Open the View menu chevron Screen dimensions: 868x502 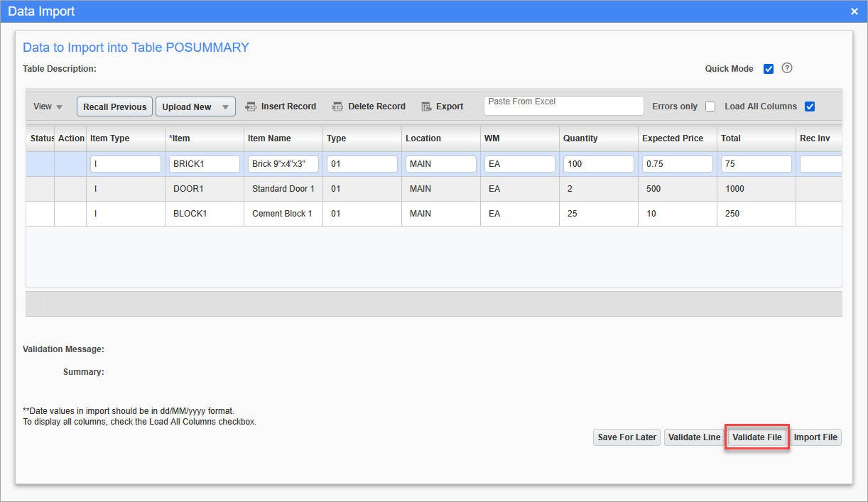tap(58, 107)
